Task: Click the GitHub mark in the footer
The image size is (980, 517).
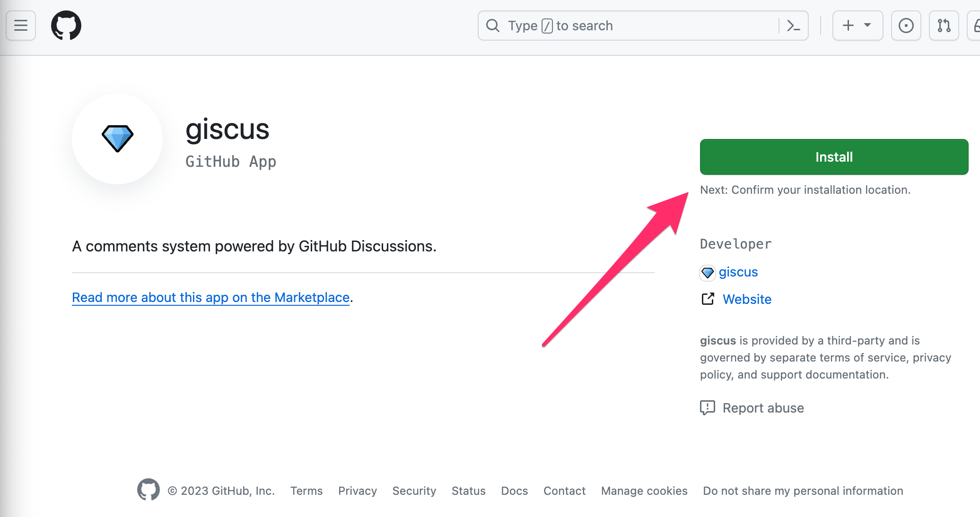Action: 148,491
